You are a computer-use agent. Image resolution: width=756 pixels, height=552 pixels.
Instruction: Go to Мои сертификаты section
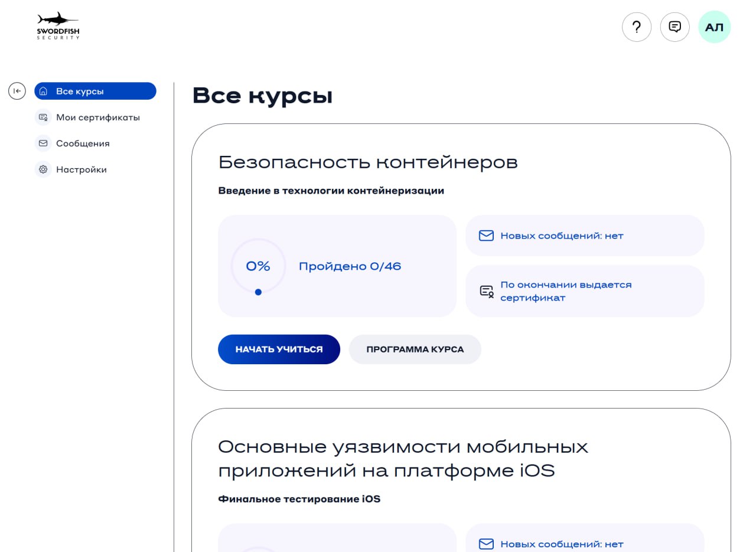[97, 117]
